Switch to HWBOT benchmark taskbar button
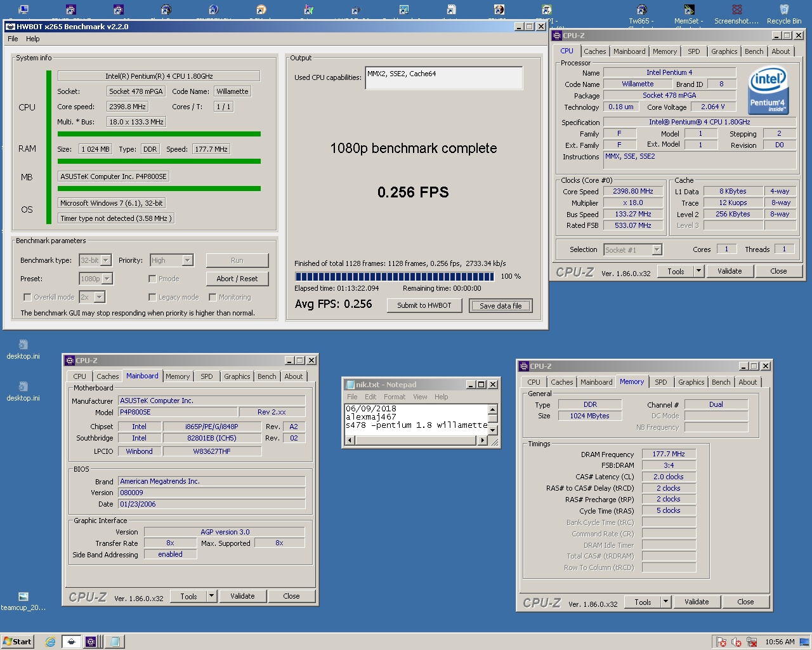 [72, 642]
